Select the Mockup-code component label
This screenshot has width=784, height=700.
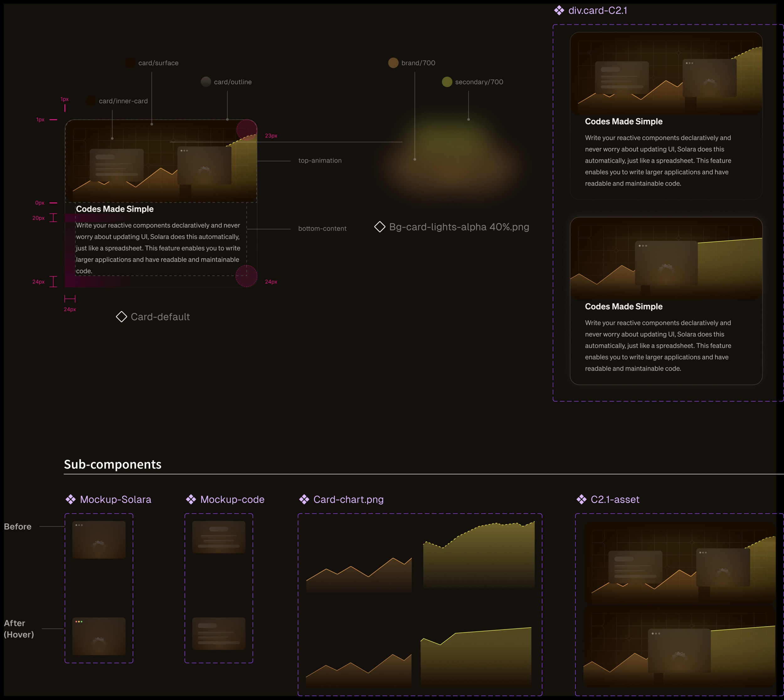point(232,499)
